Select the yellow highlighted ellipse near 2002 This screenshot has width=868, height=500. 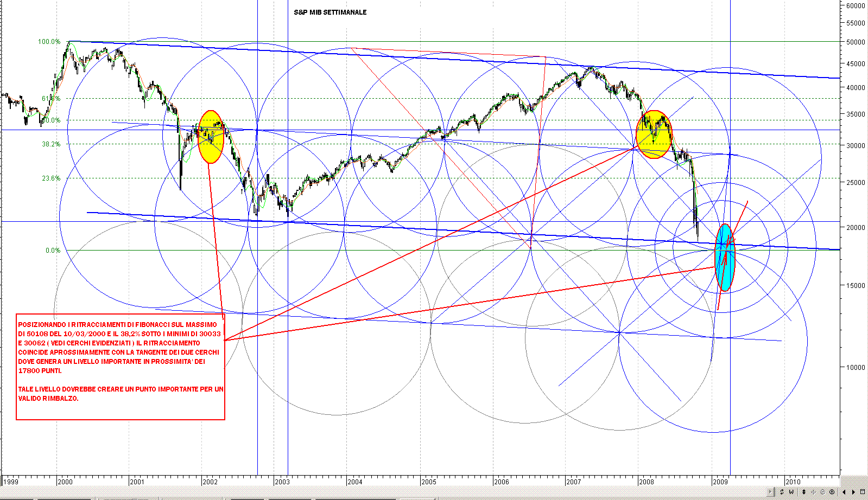click(x=211, y=137)
